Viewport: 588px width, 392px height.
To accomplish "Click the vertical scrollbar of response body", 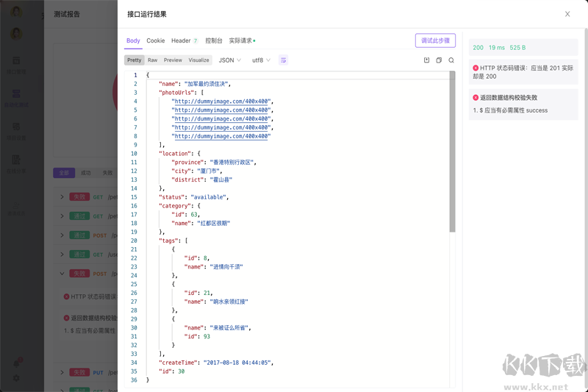I will [452, 147].
